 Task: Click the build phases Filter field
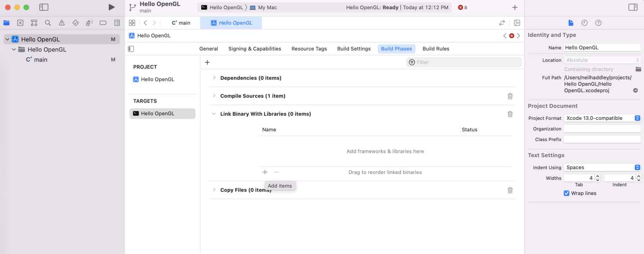[x=464, y=62]
